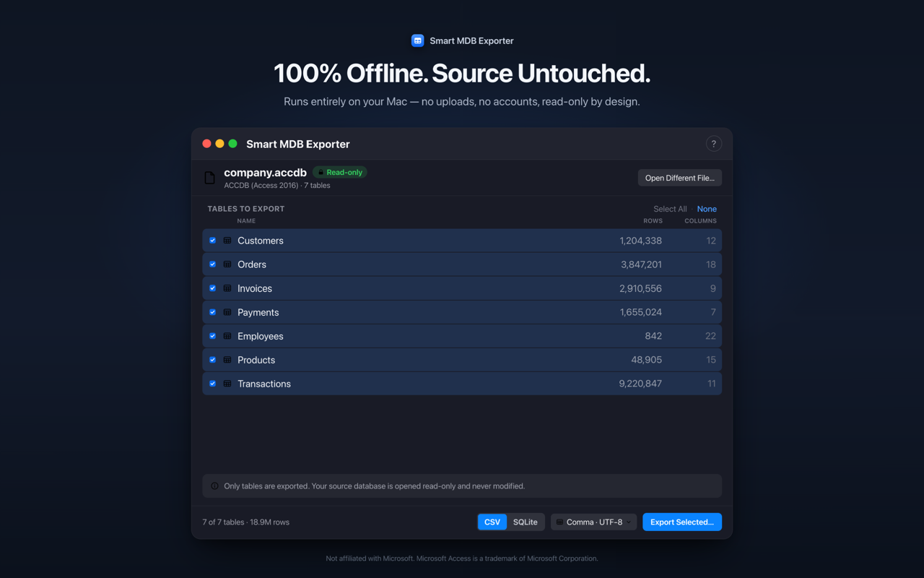Click Open Different File button

[679, 178]
